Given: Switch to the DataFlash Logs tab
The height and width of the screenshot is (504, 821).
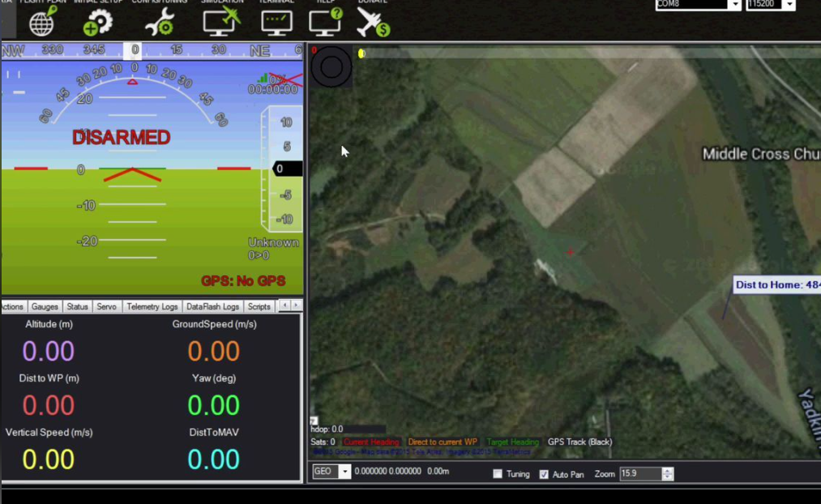Looking at the screenshot, I should tap(212, 306).
